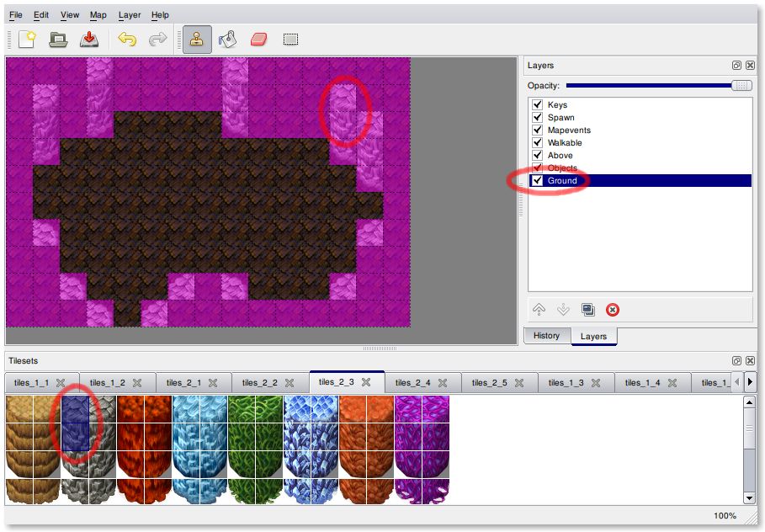Save the map using toolbar icon
This screenshot has width=765, height=532.
click(x=88, y=40)
